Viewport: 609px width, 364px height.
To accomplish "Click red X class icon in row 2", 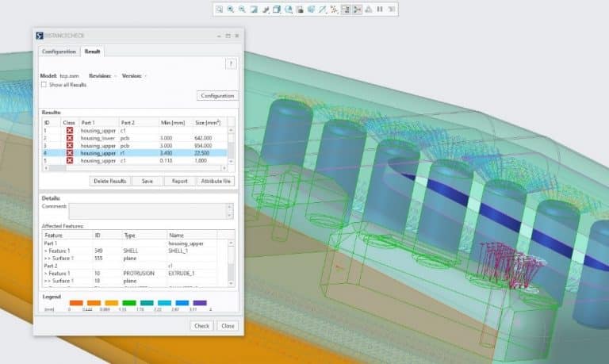I will 69,137.
